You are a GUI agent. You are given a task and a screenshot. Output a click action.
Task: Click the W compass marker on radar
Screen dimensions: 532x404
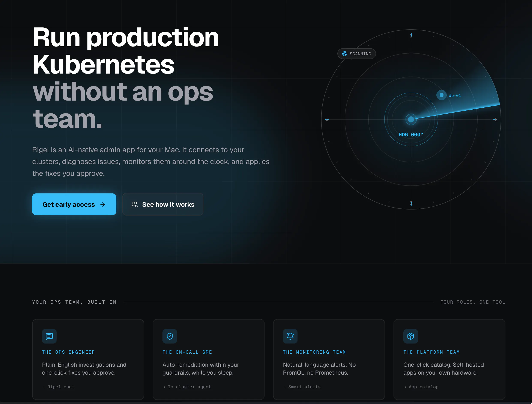[327, 119]
